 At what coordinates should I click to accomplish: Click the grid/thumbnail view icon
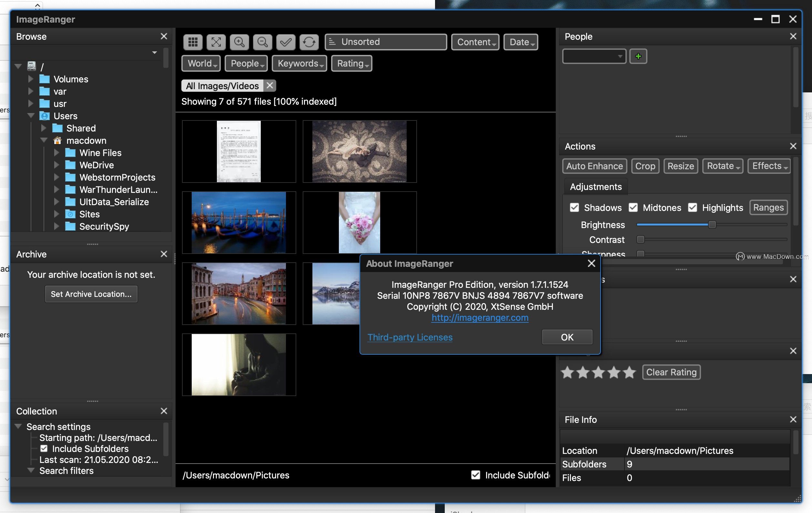[193, 41]
